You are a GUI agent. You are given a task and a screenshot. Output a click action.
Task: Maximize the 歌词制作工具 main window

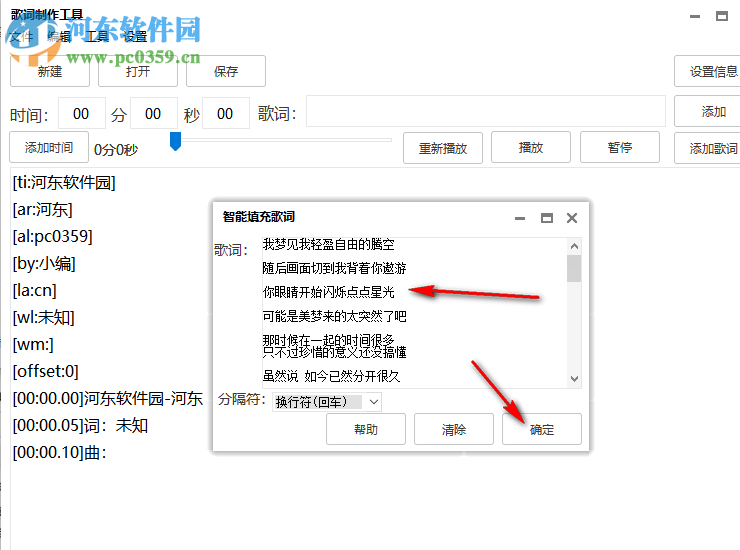coord(722,17)
